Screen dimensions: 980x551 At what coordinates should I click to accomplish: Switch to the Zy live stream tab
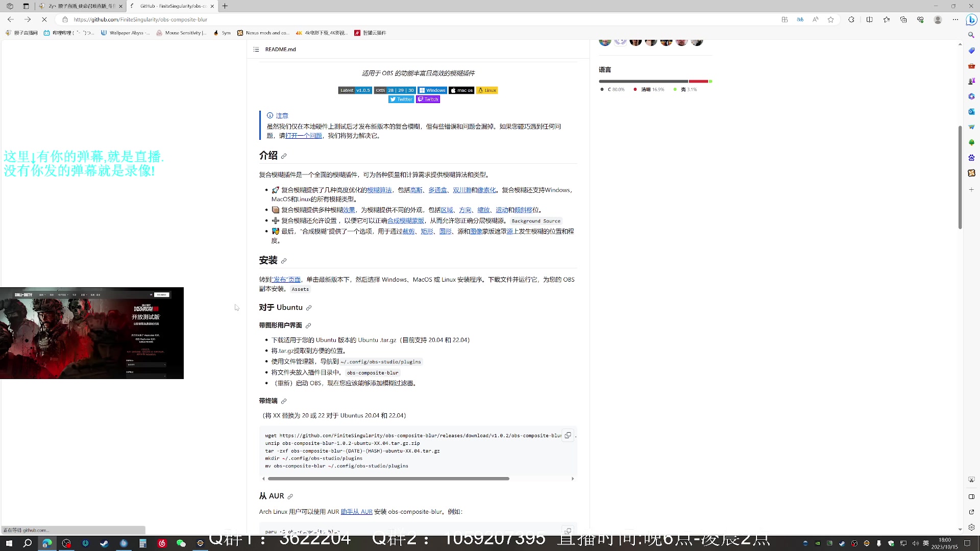pyautogui.click(x=81, y=6)
